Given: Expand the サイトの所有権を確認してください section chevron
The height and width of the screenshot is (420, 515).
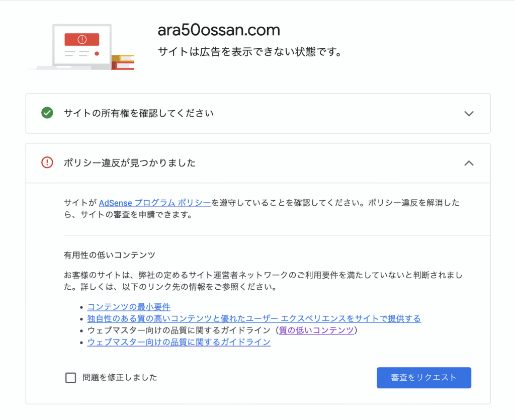Looking at the screenshot, I should click(469, 113).
